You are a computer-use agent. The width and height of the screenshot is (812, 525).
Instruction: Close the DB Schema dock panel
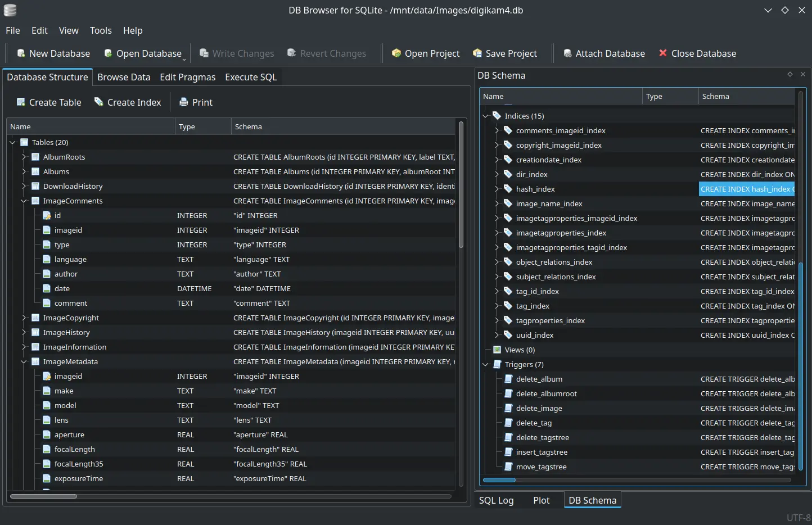tap(803, 74)
